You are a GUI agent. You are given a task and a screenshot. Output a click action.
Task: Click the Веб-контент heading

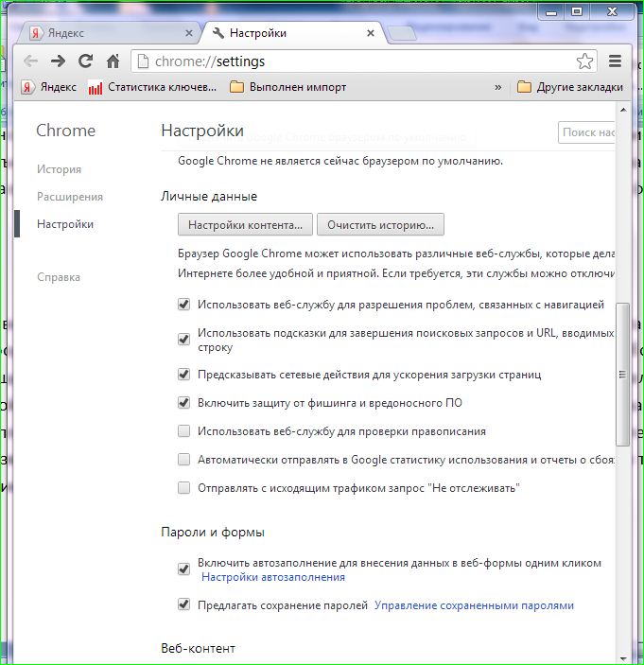point(198,648)
